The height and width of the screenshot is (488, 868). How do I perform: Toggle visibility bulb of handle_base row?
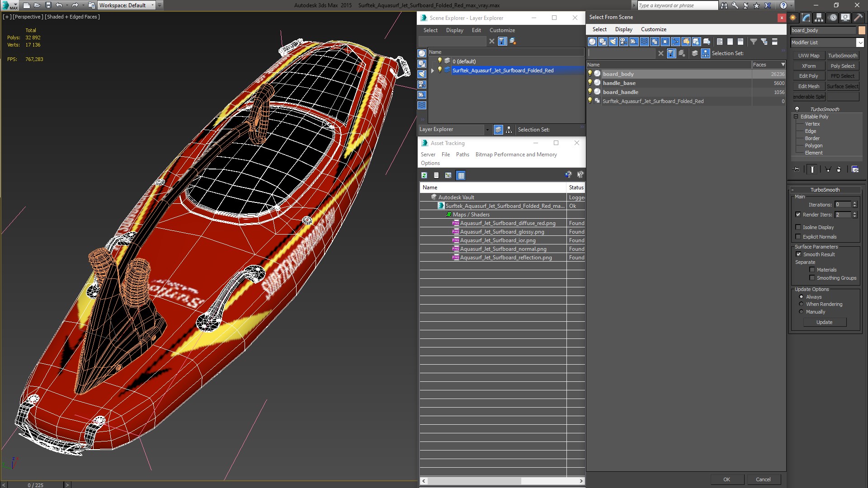click(590, 83)
